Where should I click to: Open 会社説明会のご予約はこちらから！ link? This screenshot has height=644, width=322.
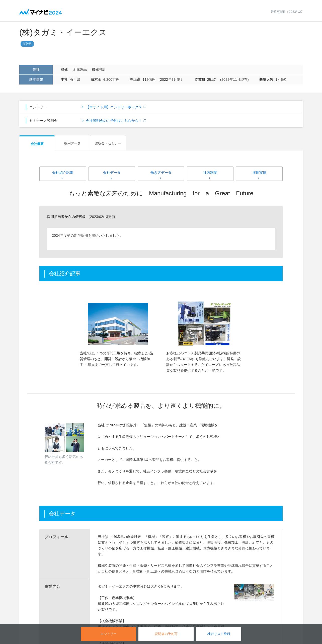pyautogui.click(x=114, y=121)
